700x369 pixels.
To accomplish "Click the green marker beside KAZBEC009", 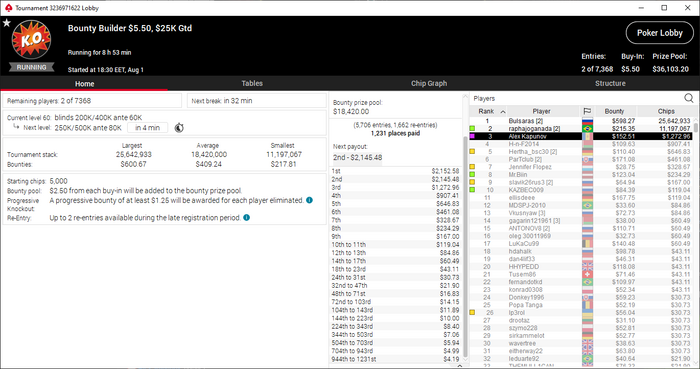I will pyautogui.click(x=472, y=190).
